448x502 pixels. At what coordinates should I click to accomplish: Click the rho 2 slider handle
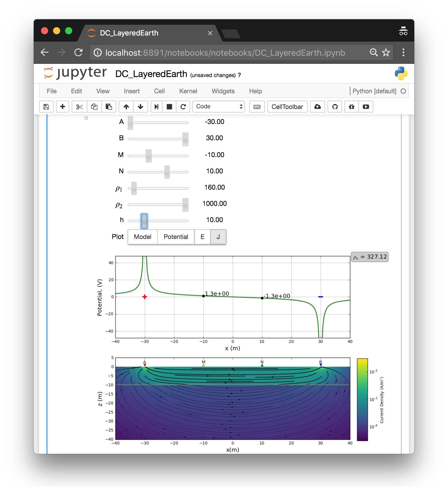(185, 205)
